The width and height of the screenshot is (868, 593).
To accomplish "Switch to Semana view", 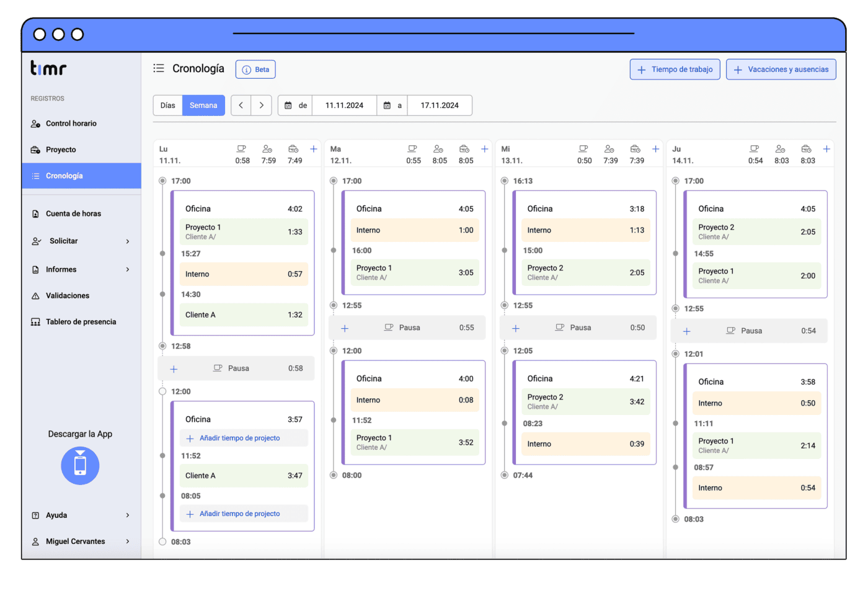I will 203,105.
